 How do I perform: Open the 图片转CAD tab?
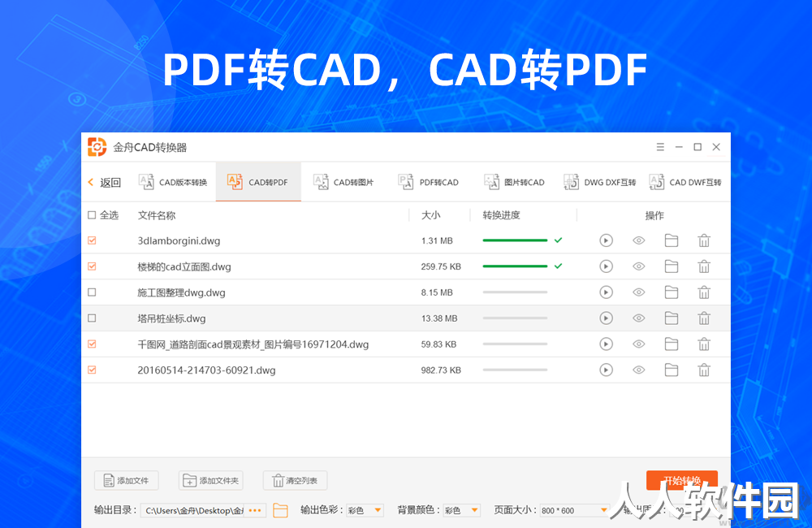[514, 182]
